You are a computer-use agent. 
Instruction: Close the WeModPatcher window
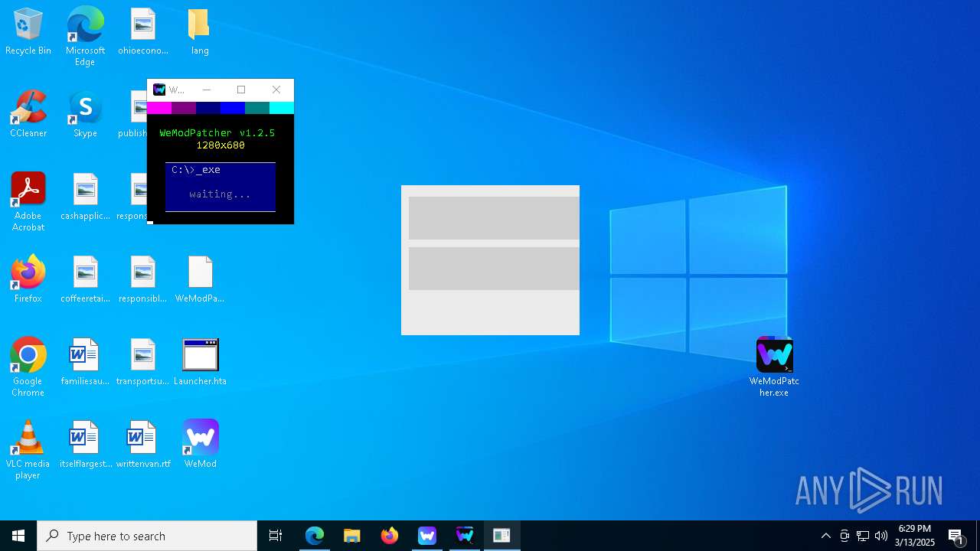[x=276, y=90]
